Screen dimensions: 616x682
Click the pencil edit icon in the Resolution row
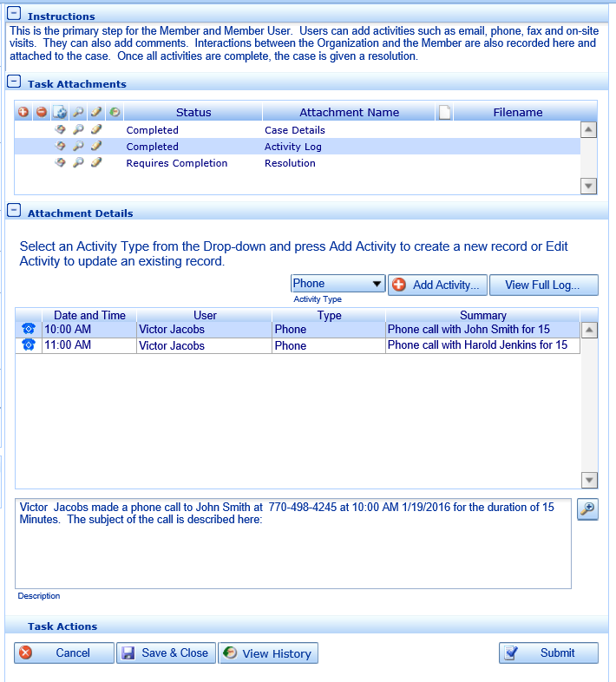[96, 163]
